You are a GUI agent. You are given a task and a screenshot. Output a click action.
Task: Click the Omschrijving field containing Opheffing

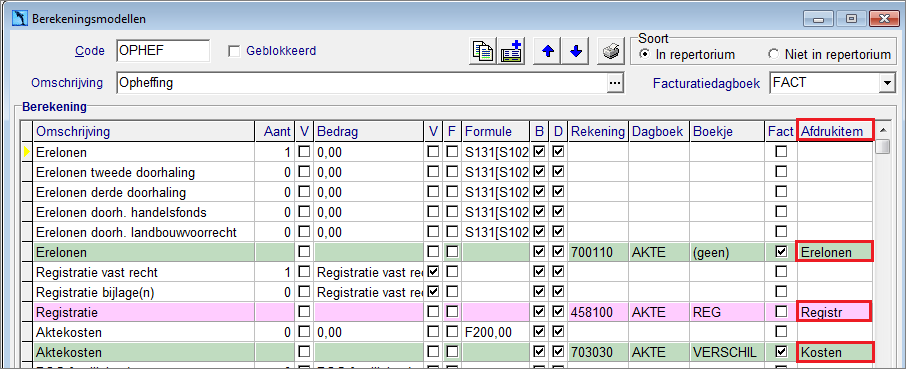[362, 83]
